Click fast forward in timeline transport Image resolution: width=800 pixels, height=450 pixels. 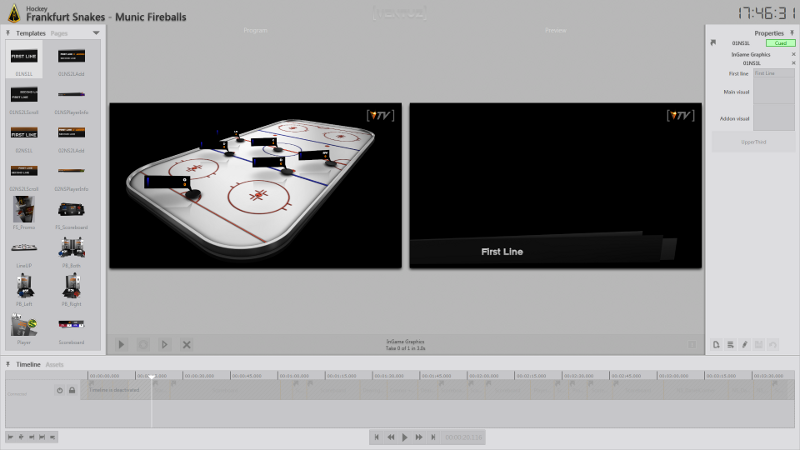click(x=418, y=437)
